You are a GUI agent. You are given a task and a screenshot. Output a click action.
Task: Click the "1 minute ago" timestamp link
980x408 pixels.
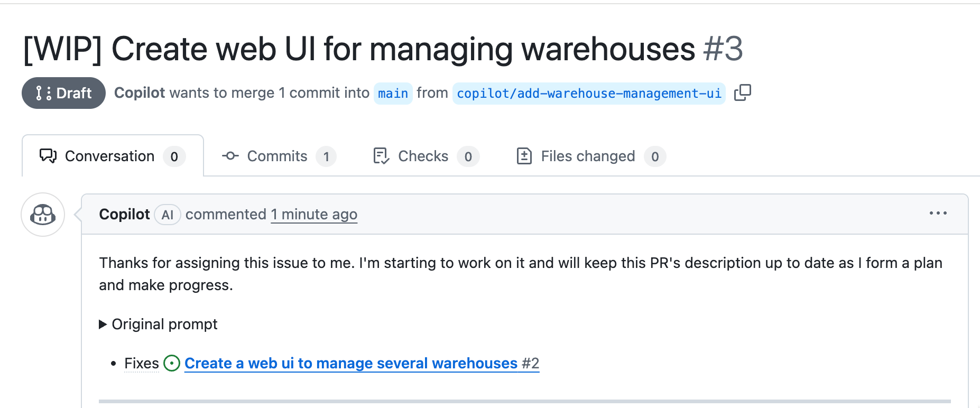(x=314, y=215)
